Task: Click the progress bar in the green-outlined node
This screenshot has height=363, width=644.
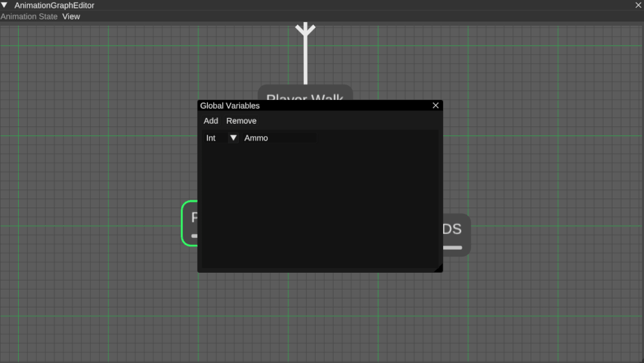Action: click(x=194, y=236)
